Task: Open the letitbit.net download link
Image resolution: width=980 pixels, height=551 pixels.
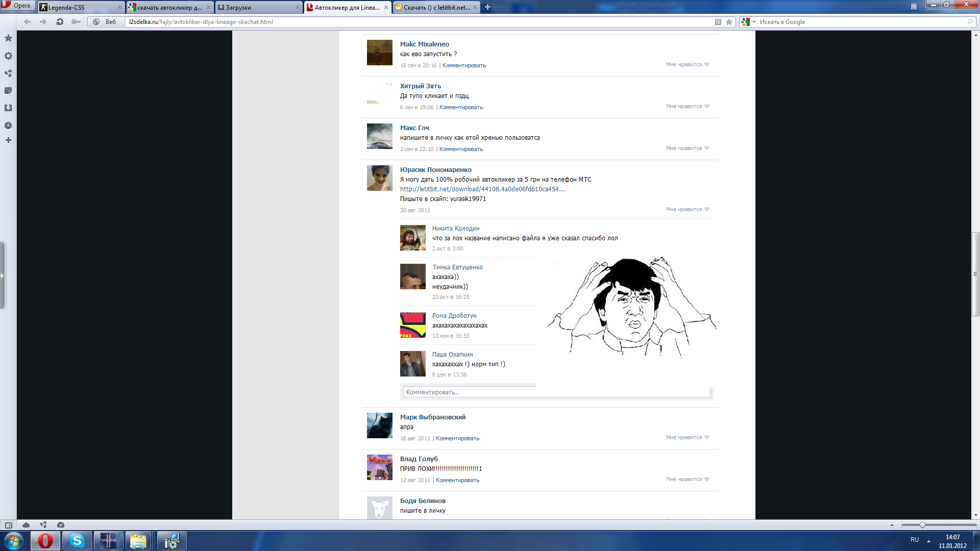Action: pos(482,189)
